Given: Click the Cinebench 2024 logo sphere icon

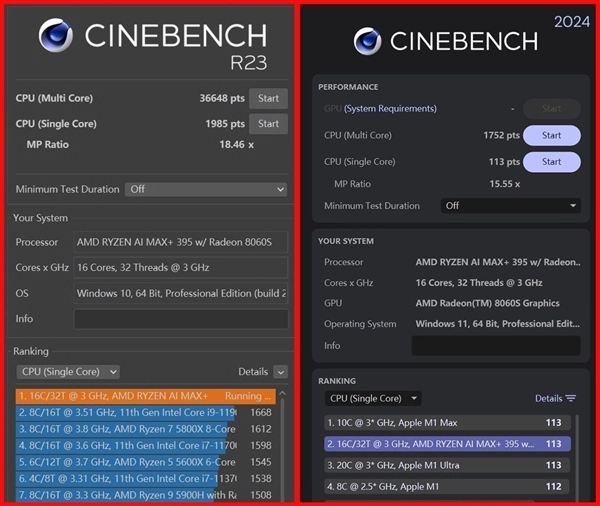Looking at the screenshot, I should point(367,41).
